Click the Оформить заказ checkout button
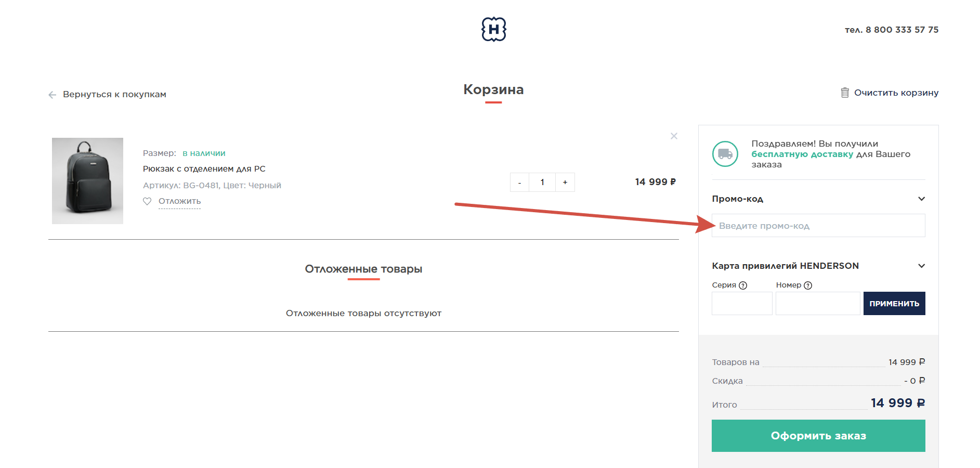Image resolution: width=980 pixels, height=468 pixels. 818,436
